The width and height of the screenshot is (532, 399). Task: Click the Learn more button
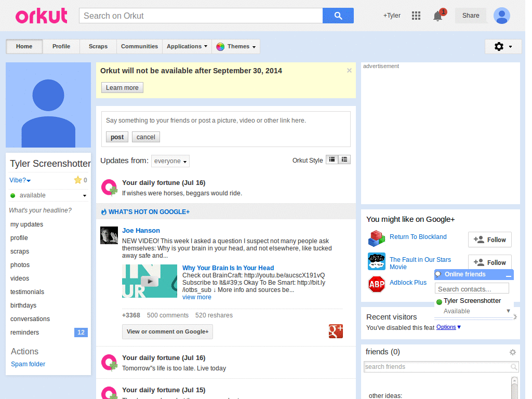pos(122,87)
